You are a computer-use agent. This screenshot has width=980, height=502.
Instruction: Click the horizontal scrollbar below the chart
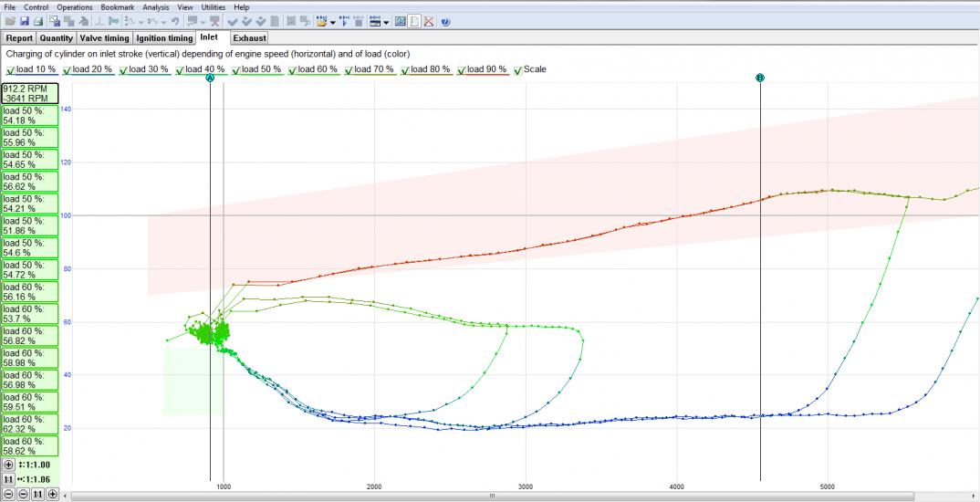click(491, 496)
